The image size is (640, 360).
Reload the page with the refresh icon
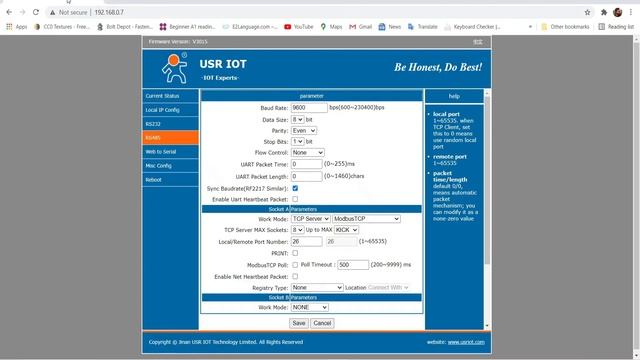(x=36, y=12)
